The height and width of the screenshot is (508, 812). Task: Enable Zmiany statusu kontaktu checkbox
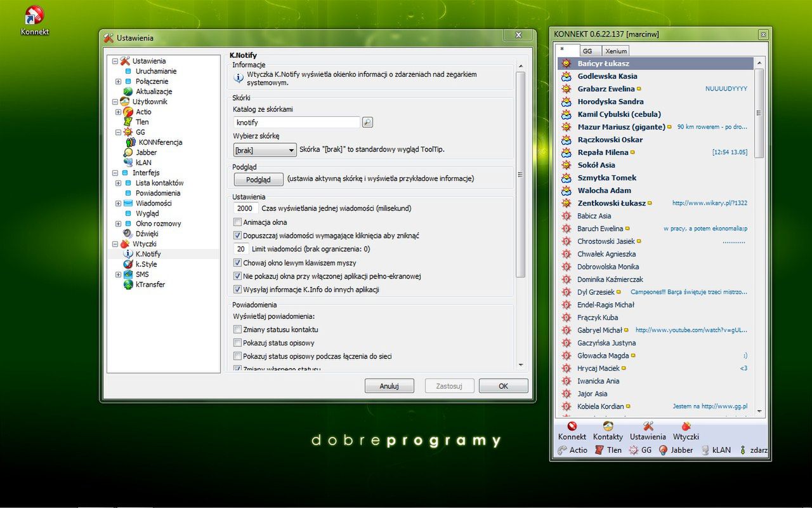[237, 330]
